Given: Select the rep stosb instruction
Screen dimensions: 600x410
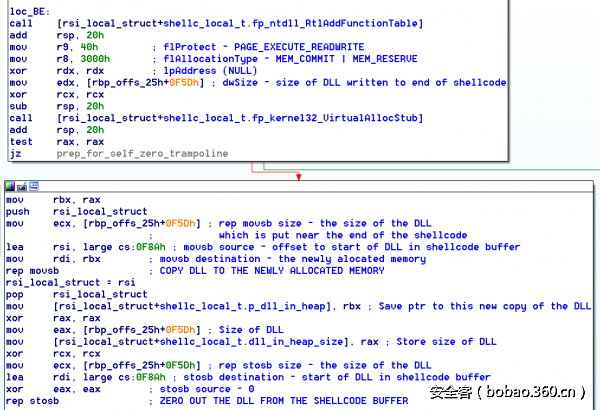Looking at the screenshot, I should [32, 402].
